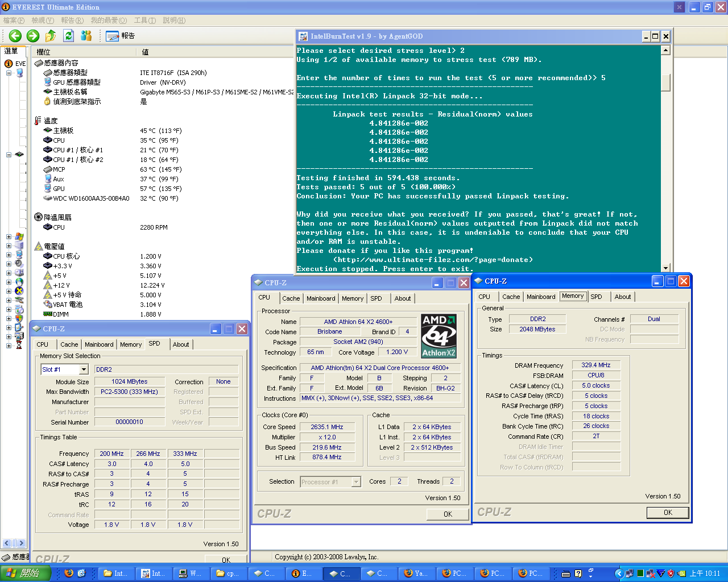This screenshot has width=728, height=582.
Task: Select the network globe icon in tree
Action: [x=19, y=282]
